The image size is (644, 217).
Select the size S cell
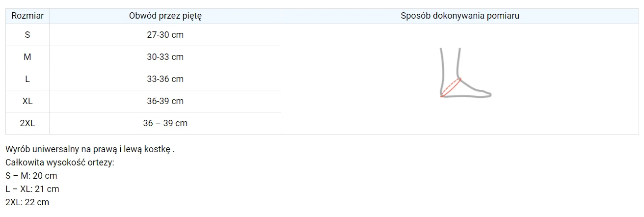coord(27,35)
